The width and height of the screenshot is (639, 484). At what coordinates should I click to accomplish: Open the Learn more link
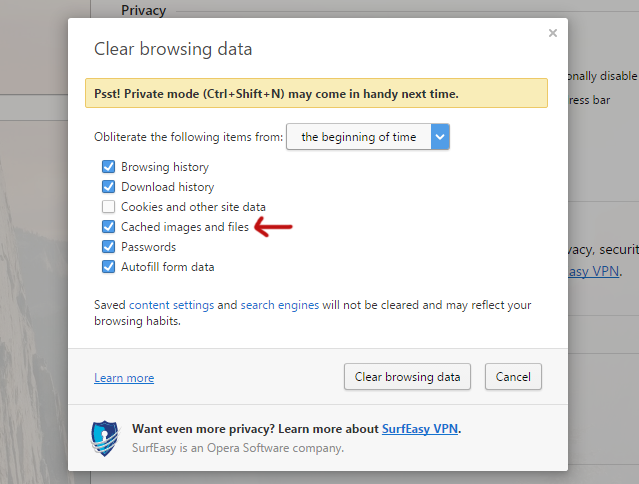point(124,378)
